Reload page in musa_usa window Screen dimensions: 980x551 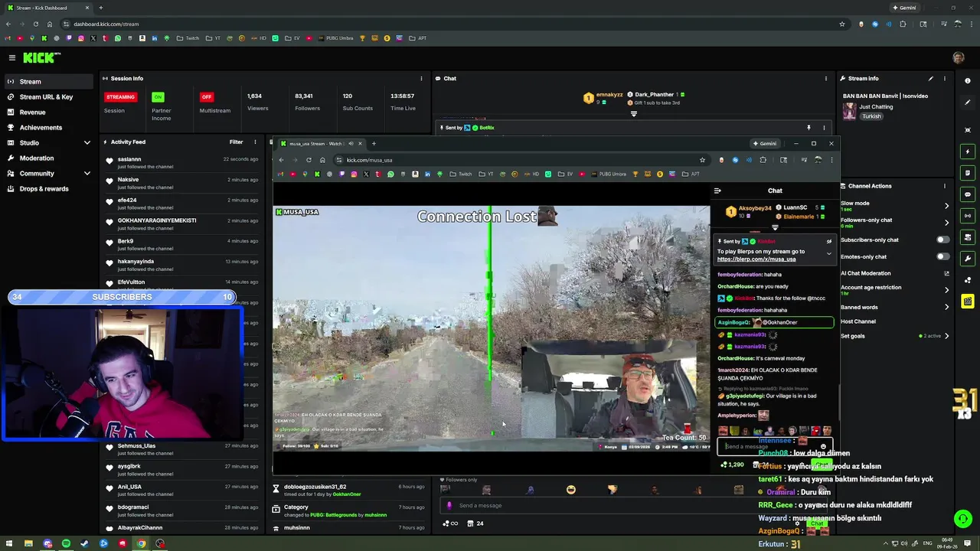tap(309, 160)
